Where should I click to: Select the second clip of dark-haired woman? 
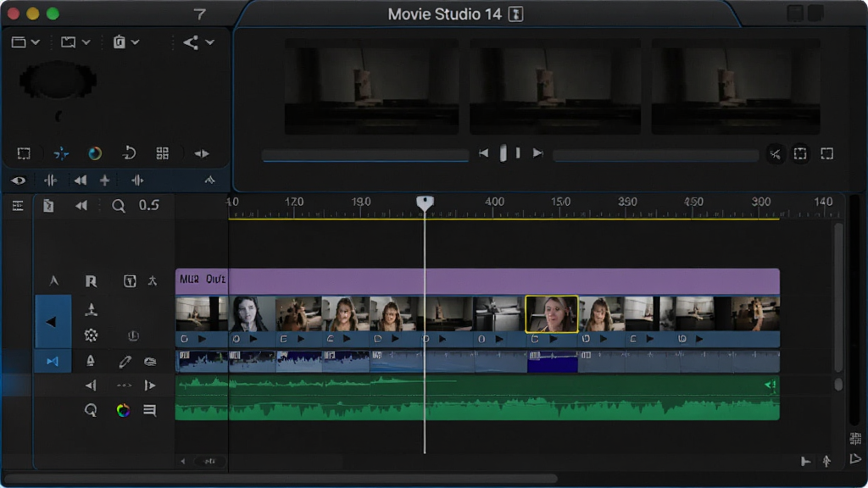(252, 313)
